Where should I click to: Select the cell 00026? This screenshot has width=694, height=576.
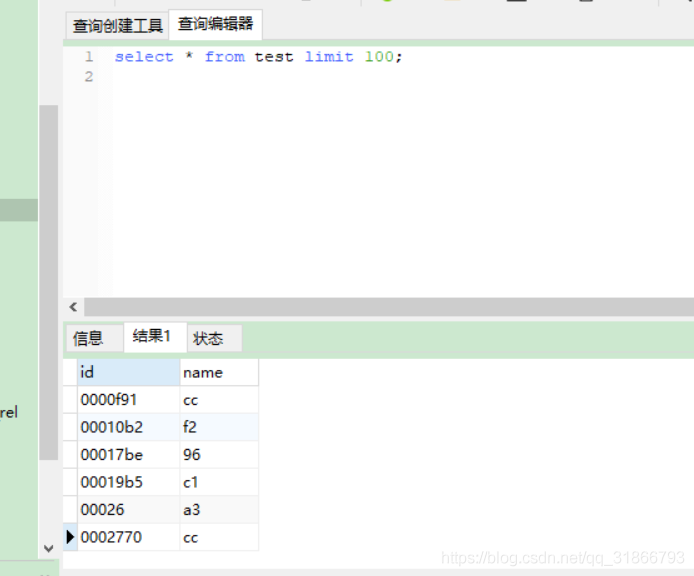tap(128, 510)
